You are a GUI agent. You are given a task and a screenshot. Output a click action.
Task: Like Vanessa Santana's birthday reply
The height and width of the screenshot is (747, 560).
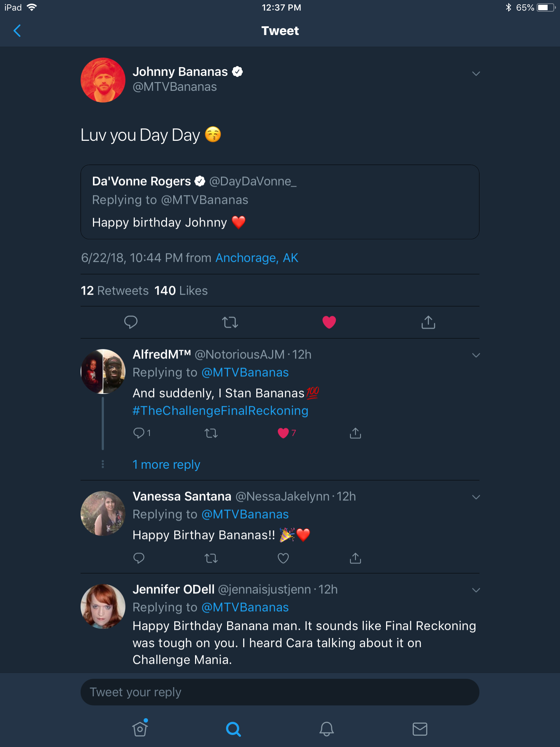[283, 558]
